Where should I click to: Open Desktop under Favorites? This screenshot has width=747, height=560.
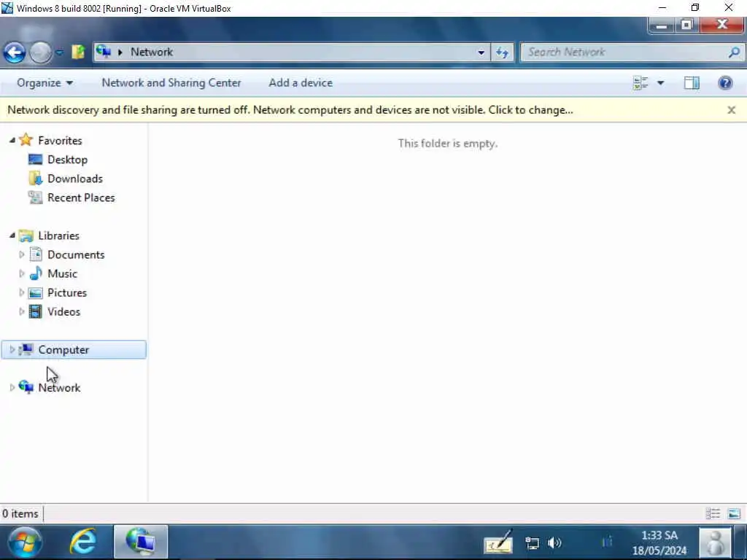(67, 160)
